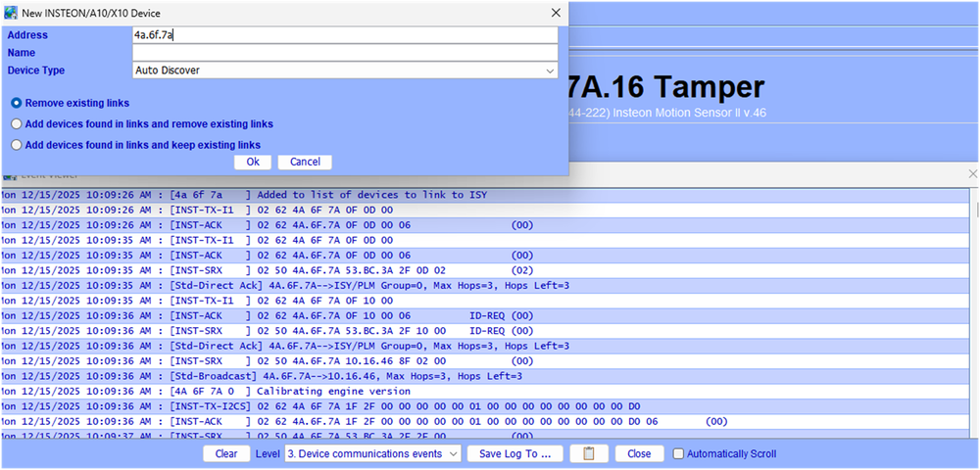Viewport: 980px width, 470px height.
Task: Click into the Address input field
Action: [x=345, y=35]
